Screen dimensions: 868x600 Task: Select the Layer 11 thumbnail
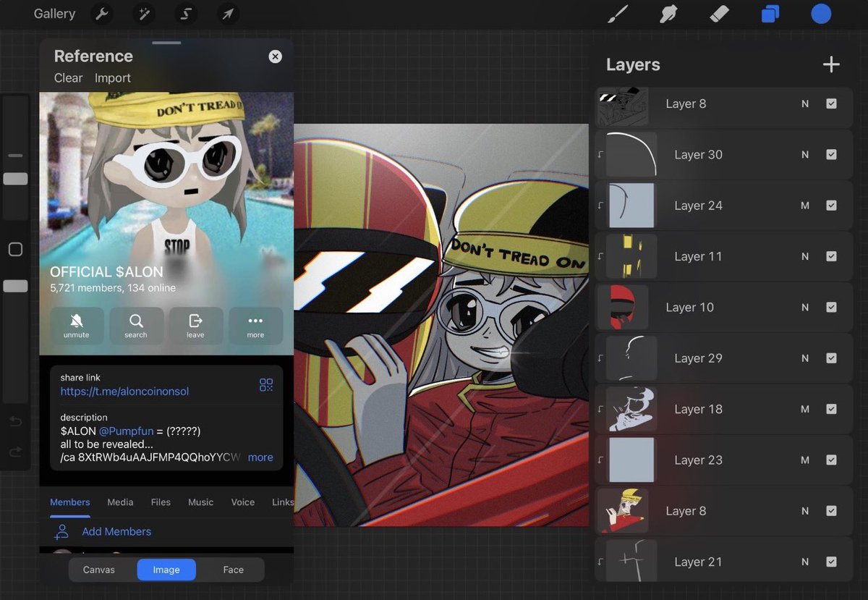631,256
